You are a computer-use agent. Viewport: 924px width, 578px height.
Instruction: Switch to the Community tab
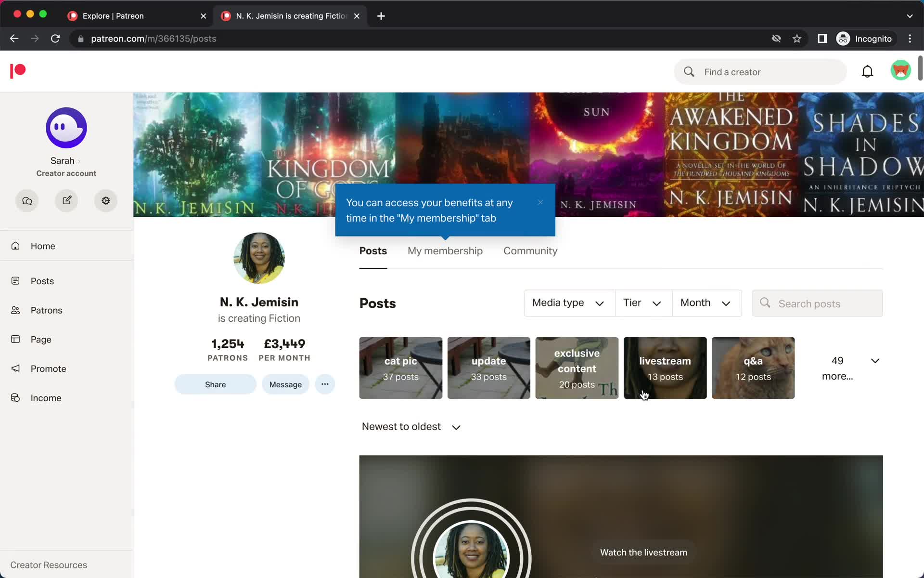(x=530, y=250)
